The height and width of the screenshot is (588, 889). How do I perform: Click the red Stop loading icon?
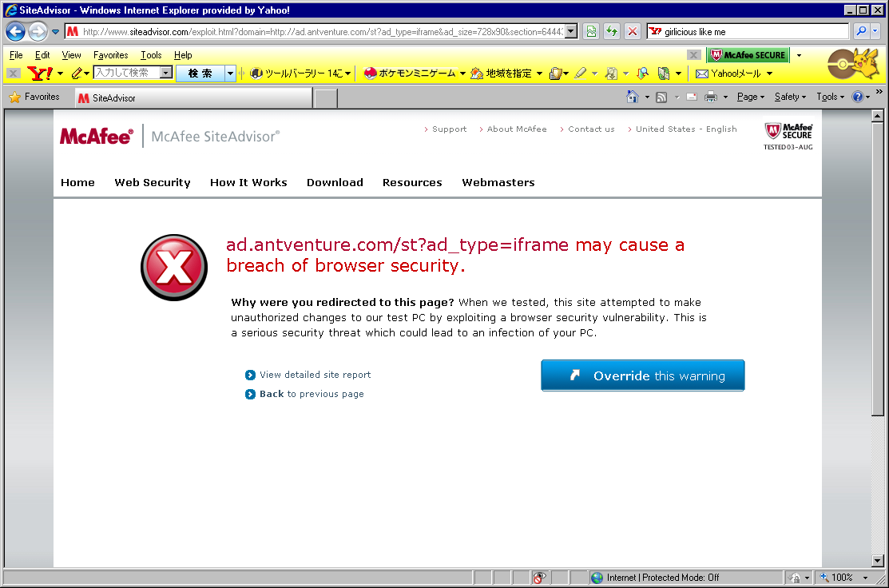pos(633,31)
